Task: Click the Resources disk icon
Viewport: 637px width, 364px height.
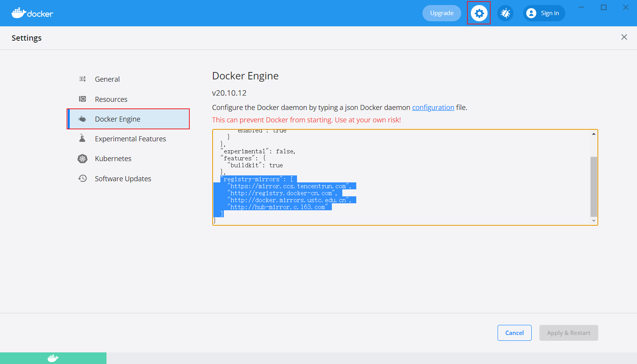Action: tap(82, 99)
